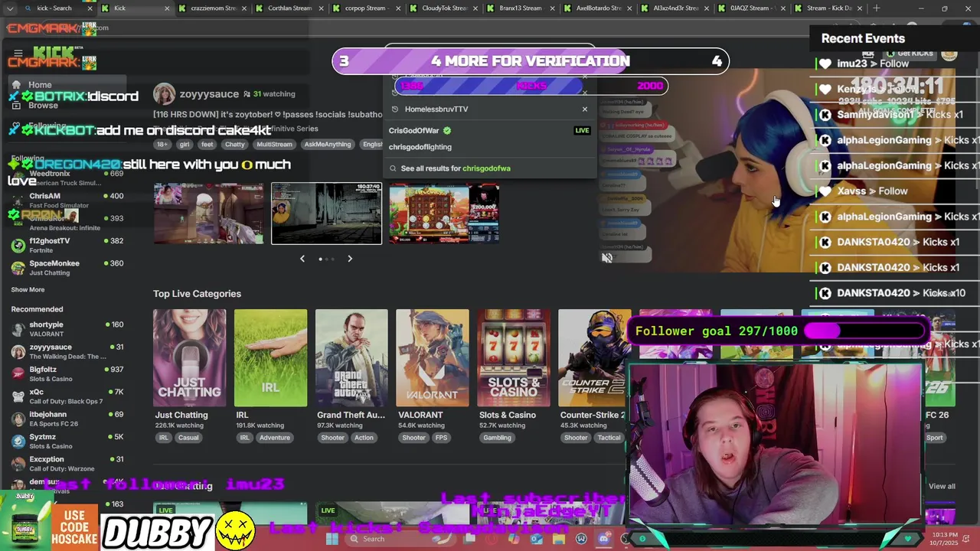
Task: Open Bigfoltz avatar in Recommended
Action: 18,374
